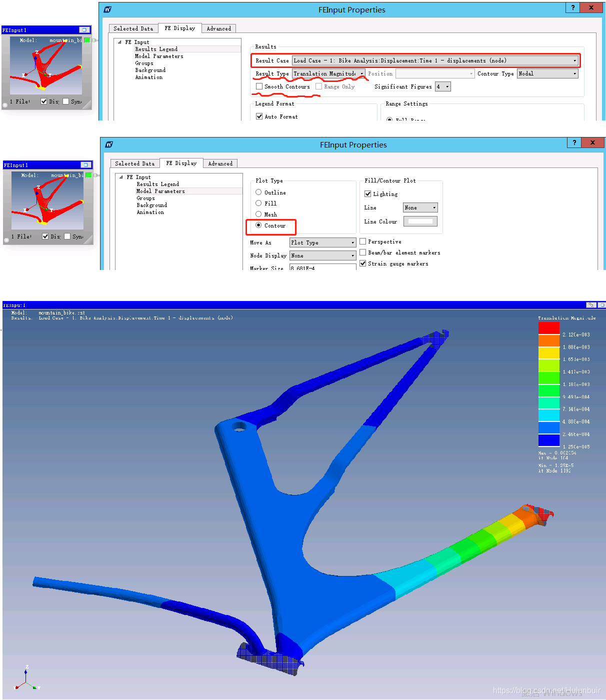Viewport: 606px width, 700px height.
Task: Open the Line Colour swatch
Action: pos(420,221)
